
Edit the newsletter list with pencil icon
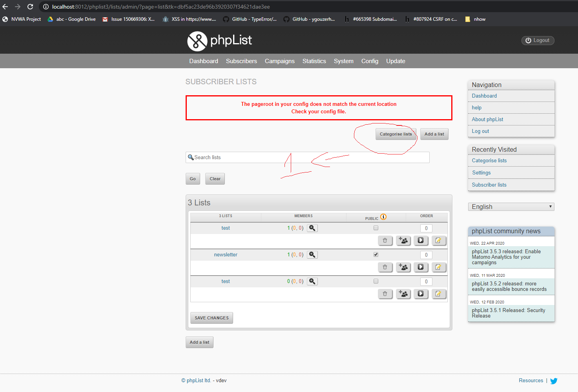pos(438,267)
